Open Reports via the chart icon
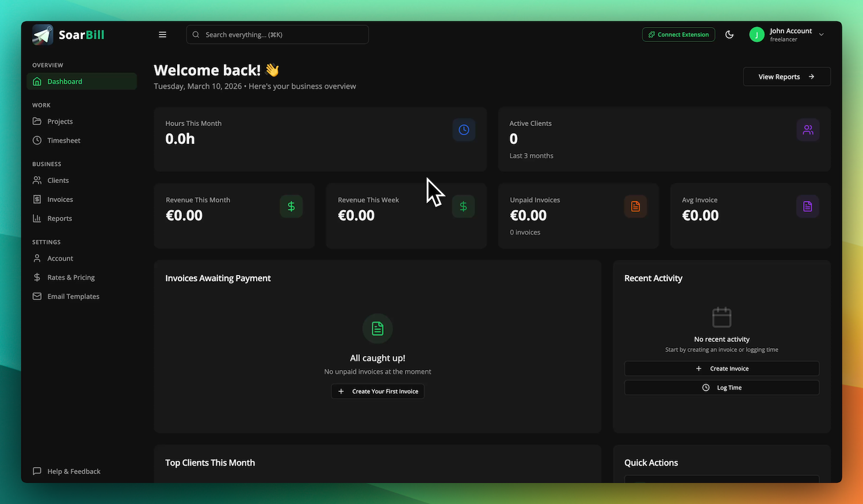Viewport: 863px width, 504px height. [x=36, y=218]
